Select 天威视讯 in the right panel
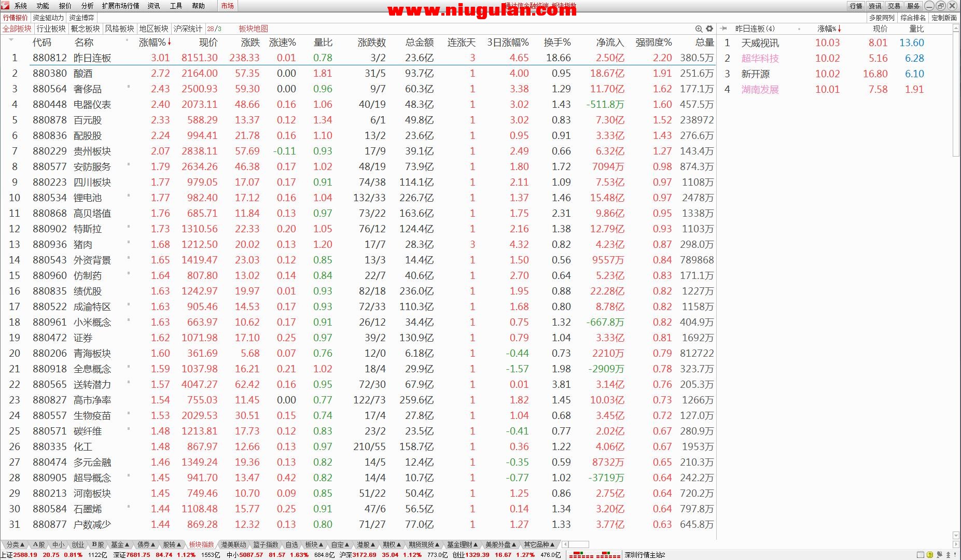Screen dimensions: 961x560 coord(760,43)
